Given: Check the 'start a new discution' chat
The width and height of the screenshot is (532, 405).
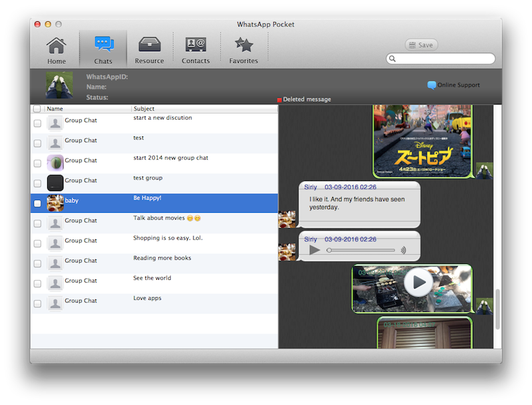Looking at the screenshot, I should pos(37,123).
